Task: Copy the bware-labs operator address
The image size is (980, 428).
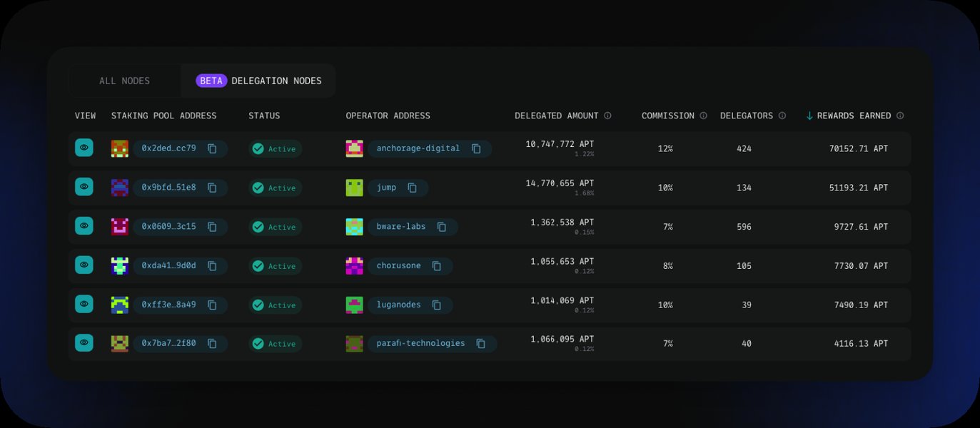Action: click(442, 227)
